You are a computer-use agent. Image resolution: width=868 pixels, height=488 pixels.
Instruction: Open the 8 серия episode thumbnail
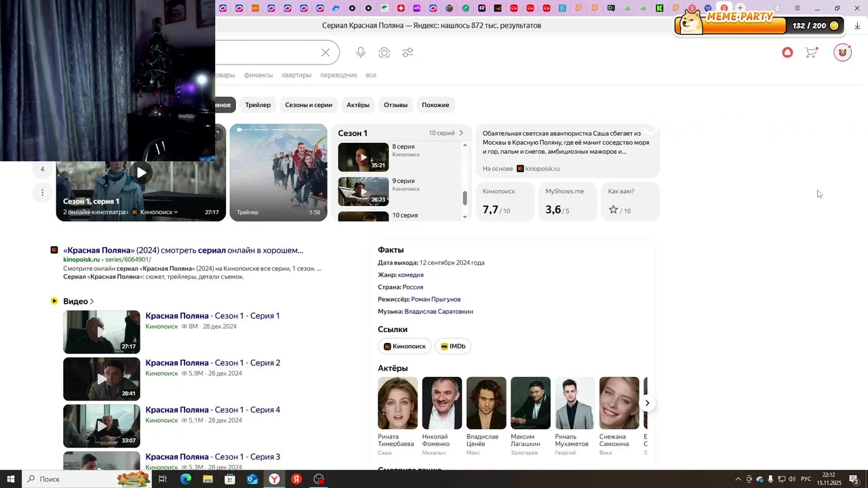pos(363,157)
